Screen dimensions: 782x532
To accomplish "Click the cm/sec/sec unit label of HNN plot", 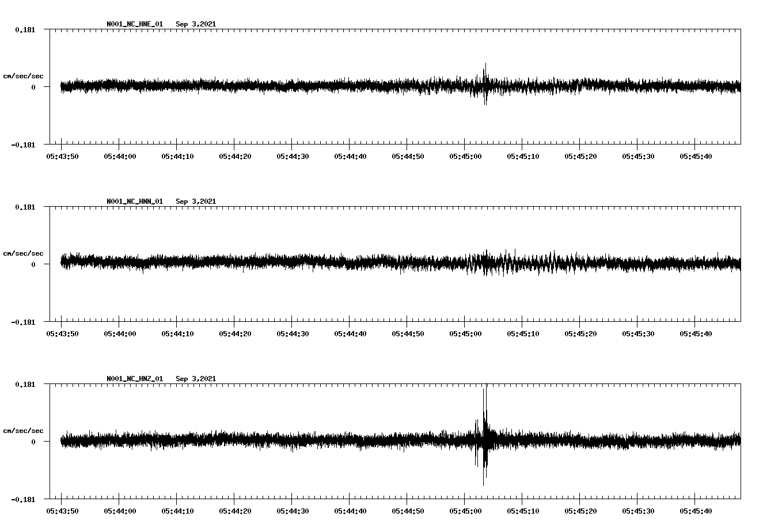I will coord(23,253).
